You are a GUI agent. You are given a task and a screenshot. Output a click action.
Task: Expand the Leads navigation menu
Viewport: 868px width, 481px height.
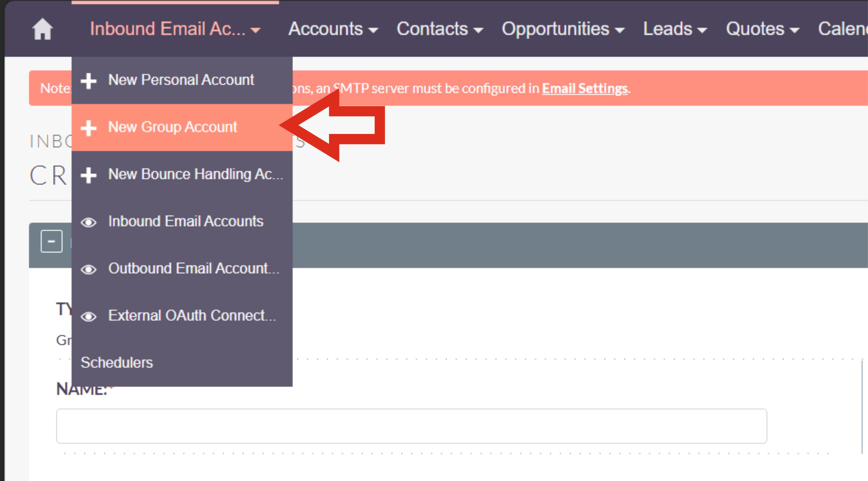click(675, 29)
